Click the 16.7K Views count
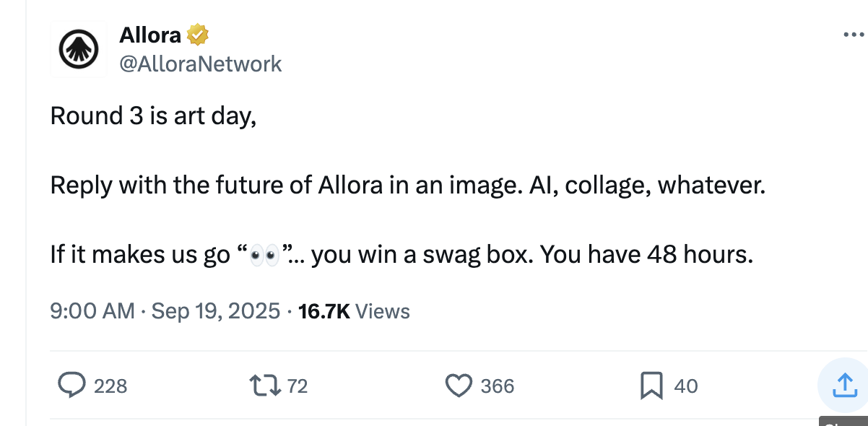The image size is (868, 426). 354,311
